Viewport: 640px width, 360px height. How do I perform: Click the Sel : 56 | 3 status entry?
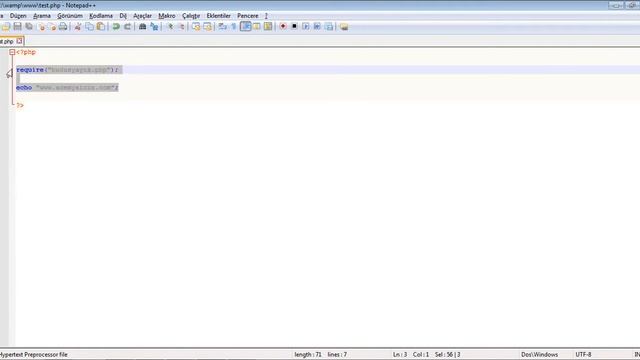(448, 355)
